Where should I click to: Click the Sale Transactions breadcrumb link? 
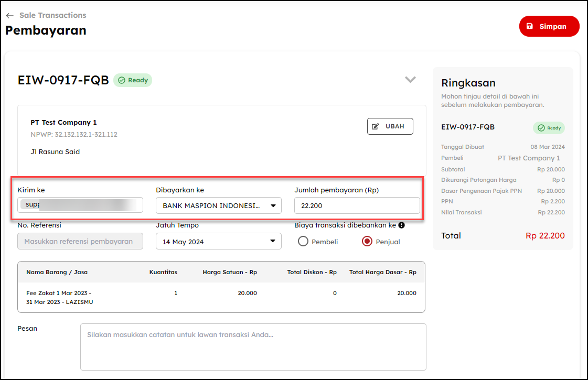pos(52,15)
